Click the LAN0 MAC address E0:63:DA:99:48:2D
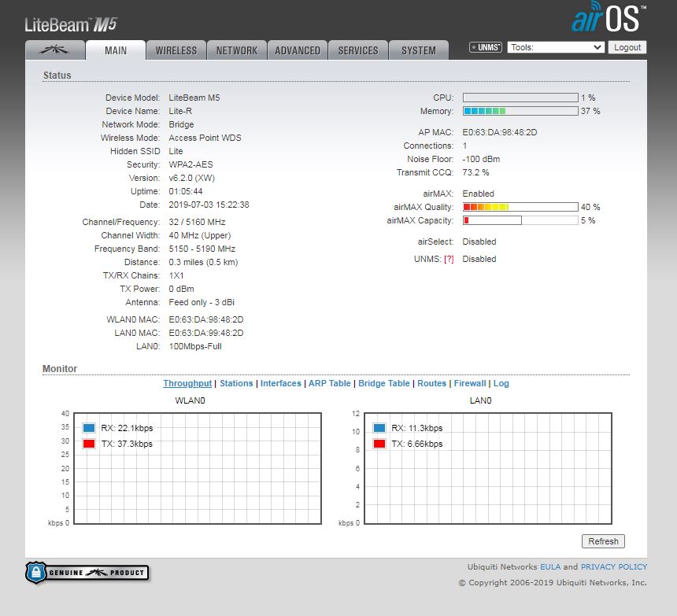Viewport: 677px width, 616px height. 206,333
